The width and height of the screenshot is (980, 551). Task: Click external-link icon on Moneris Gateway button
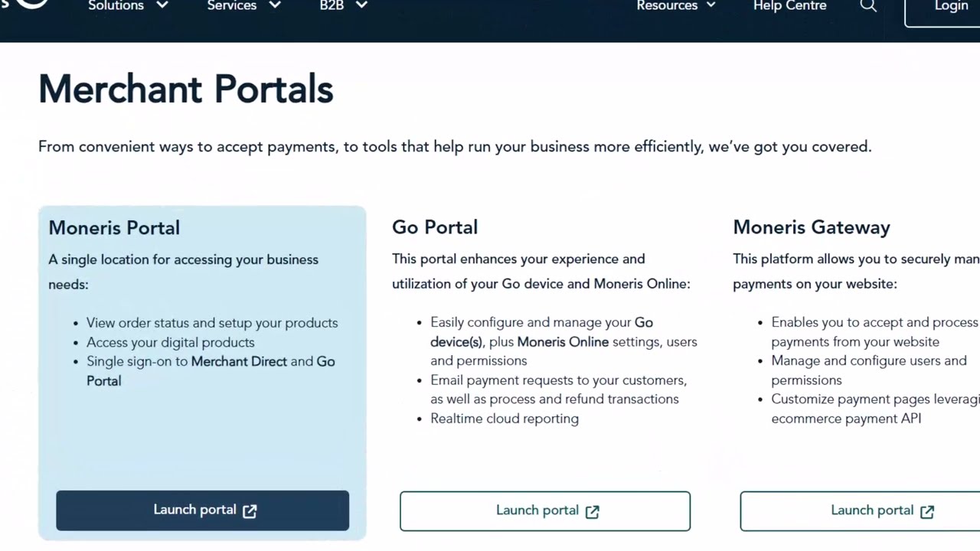pyautogui.click(x=927, y=512)
